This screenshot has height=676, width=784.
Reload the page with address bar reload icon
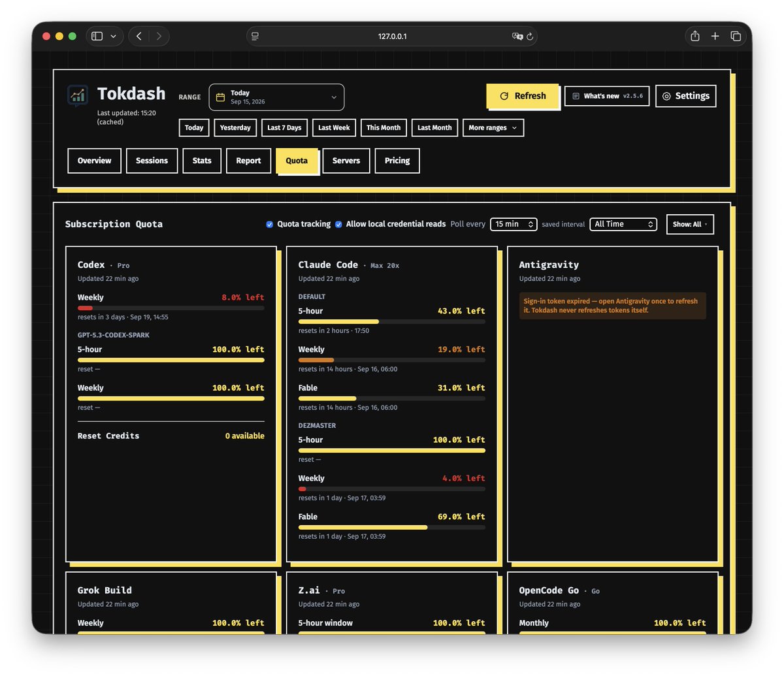(530, 36)
